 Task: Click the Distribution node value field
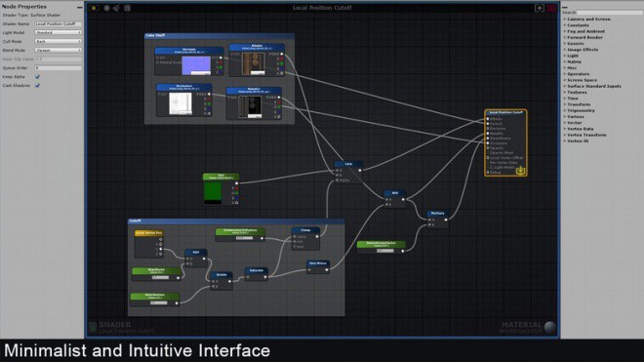tap(158, 302)
